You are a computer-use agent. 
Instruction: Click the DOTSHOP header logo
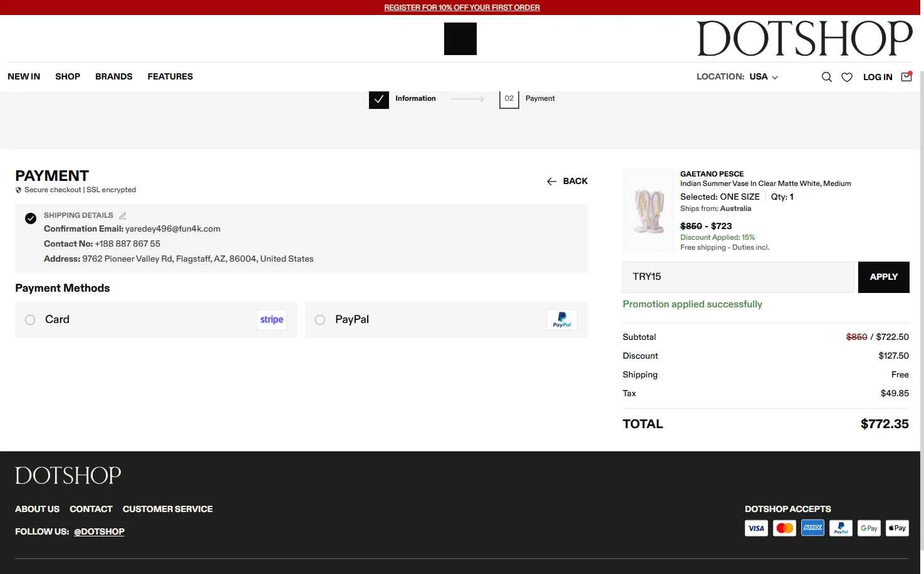tap(804, 39)
